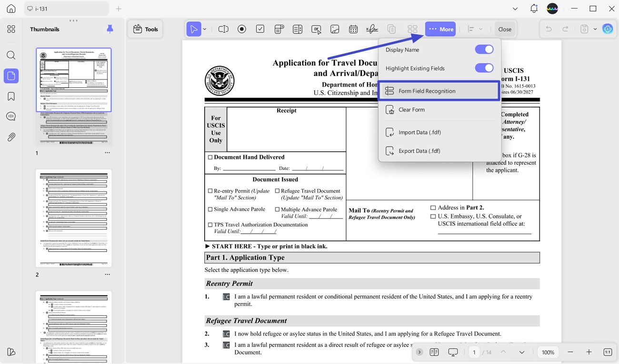Select the Text Field tool
The height and width of the screenshot is (364, 619).
pyautogui.click(x=223, y=29)
